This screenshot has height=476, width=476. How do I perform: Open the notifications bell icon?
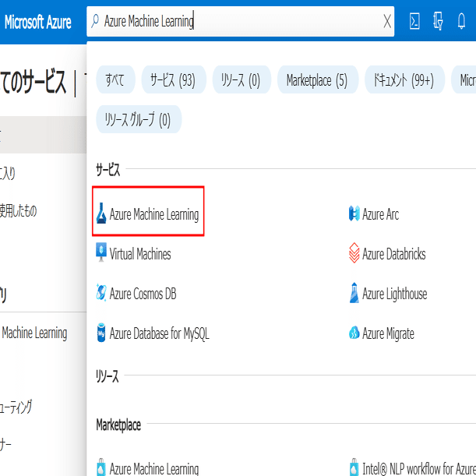pos(461,21)
